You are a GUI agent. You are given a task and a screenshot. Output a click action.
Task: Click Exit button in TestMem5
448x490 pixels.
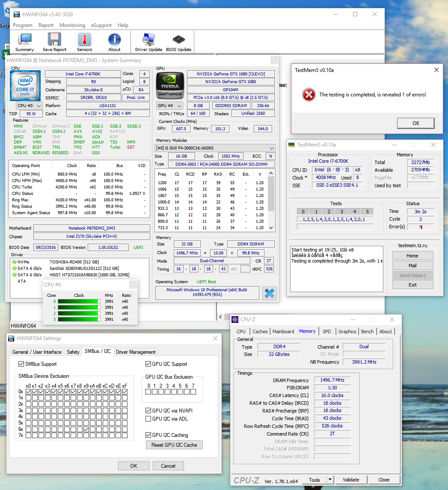coord(412,285)
